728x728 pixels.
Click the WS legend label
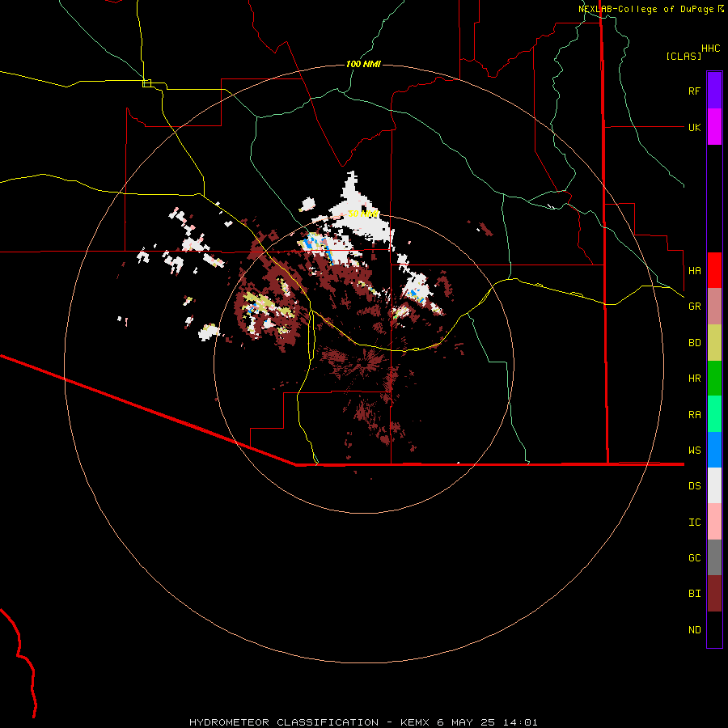click(x=694, y=450)
